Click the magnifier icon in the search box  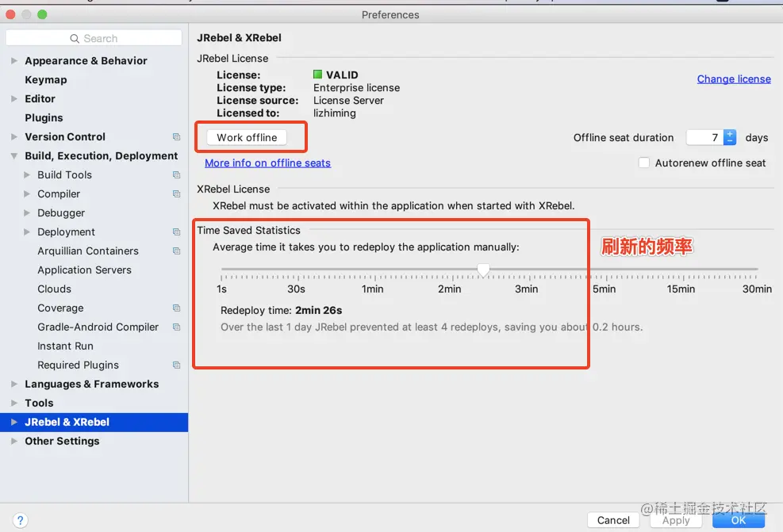(x=75, y=38)
